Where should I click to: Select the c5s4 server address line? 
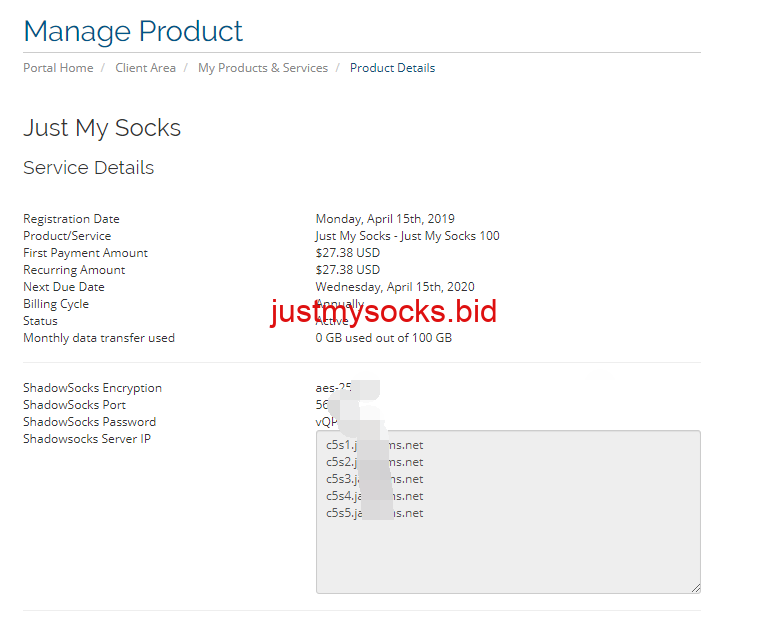click(374, 496)
